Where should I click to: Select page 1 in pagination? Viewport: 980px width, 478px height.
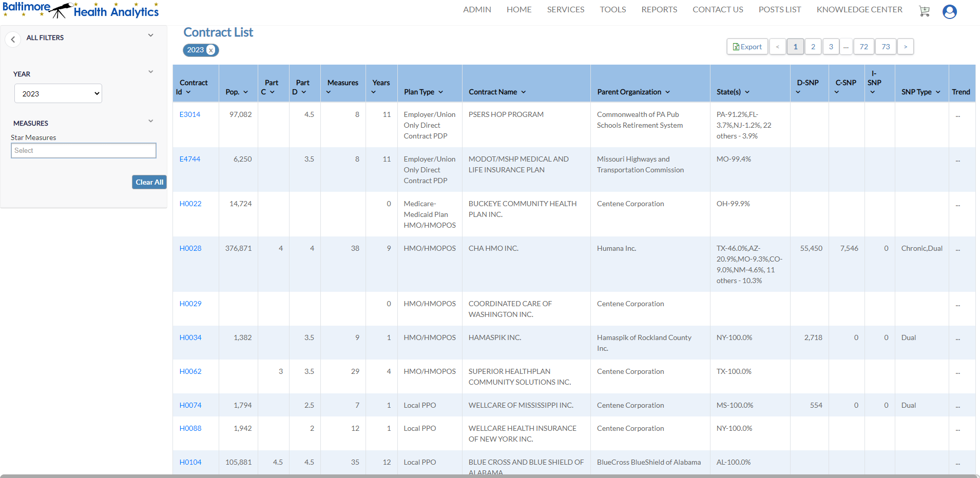click(x=795, y=47)
